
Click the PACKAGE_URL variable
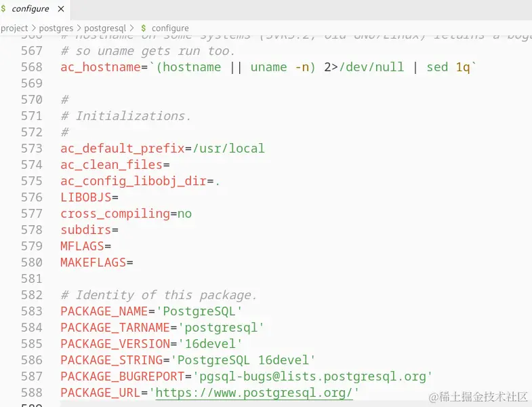(100, 393)
